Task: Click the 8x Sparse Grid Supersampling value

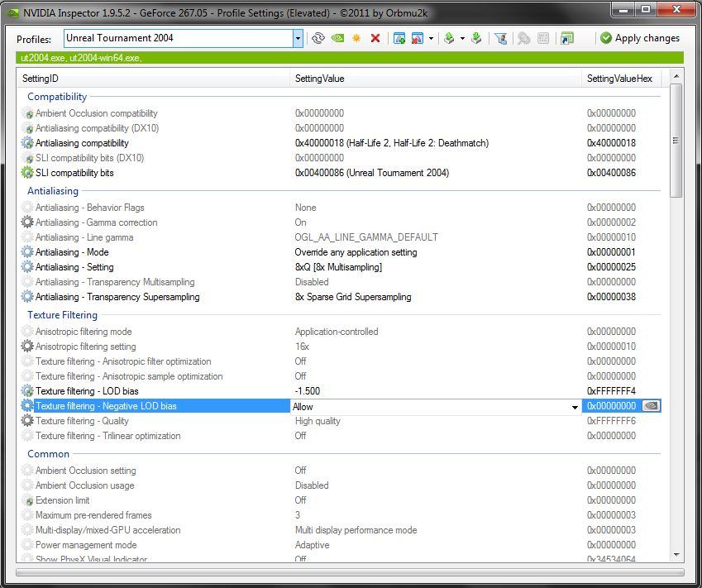Action: click(353, 296)
